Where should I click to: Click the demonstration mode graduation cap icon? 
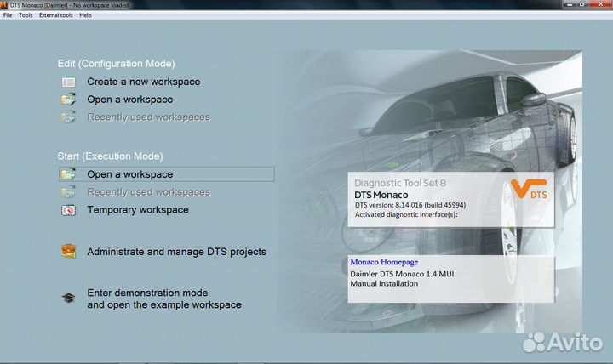click(x=69, y=299)
